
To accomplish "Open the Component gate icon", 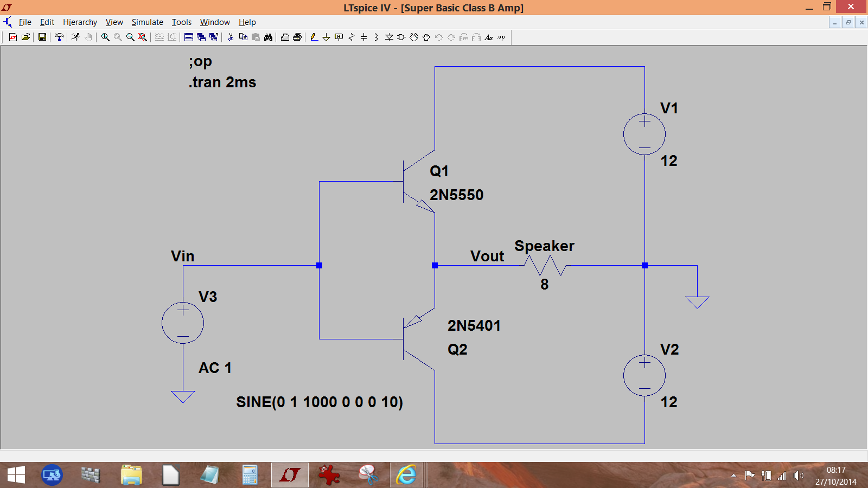I will point(401,37).
